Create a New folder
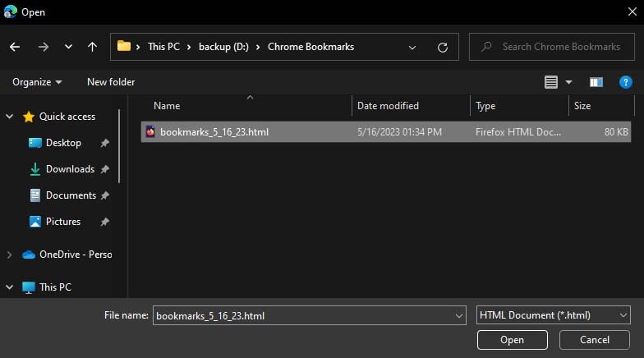Screen dimensions: 644x358 pos(111,82)
